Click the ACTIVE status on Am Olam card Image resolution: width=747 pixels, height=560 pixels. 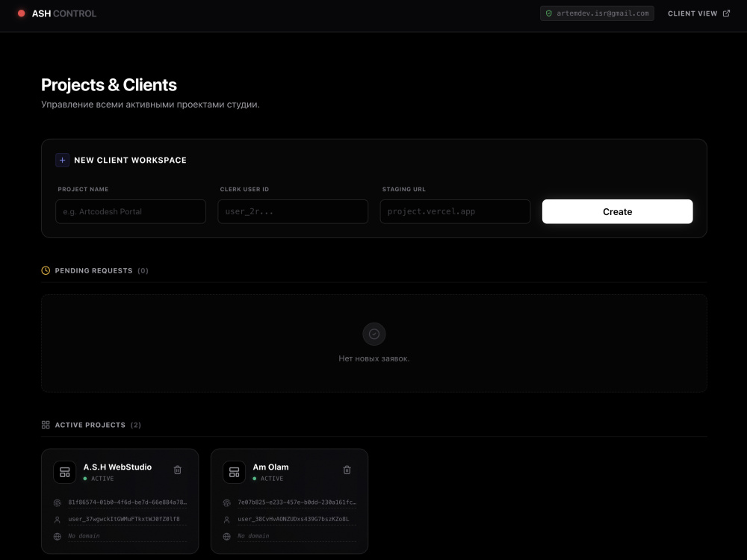[x=267, y=479]
